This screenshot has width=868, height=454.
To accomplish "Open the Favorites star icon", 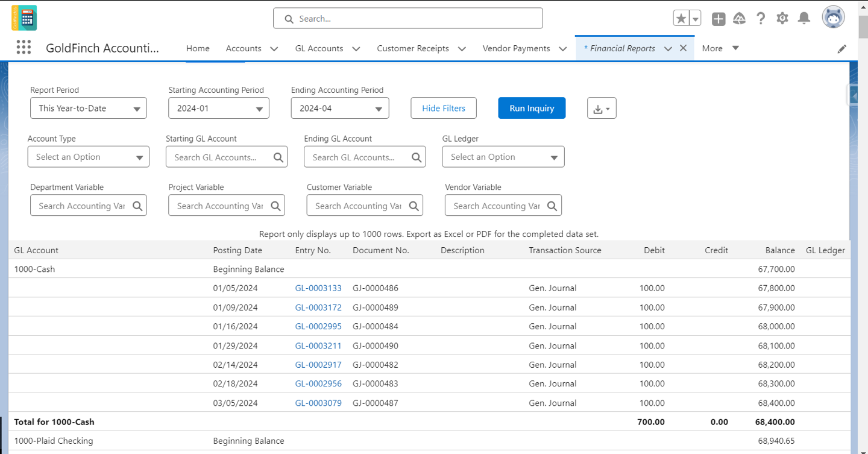I will point(681,19).
